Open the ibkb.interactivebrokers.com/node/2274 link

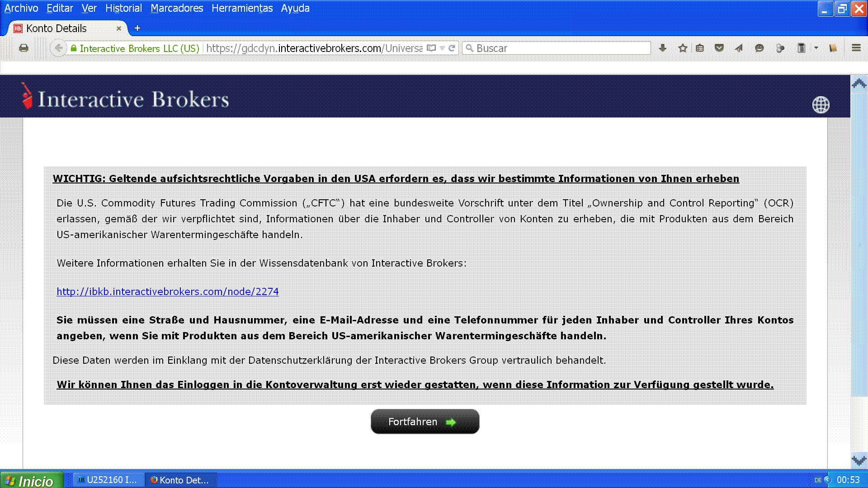coord(167,291)
